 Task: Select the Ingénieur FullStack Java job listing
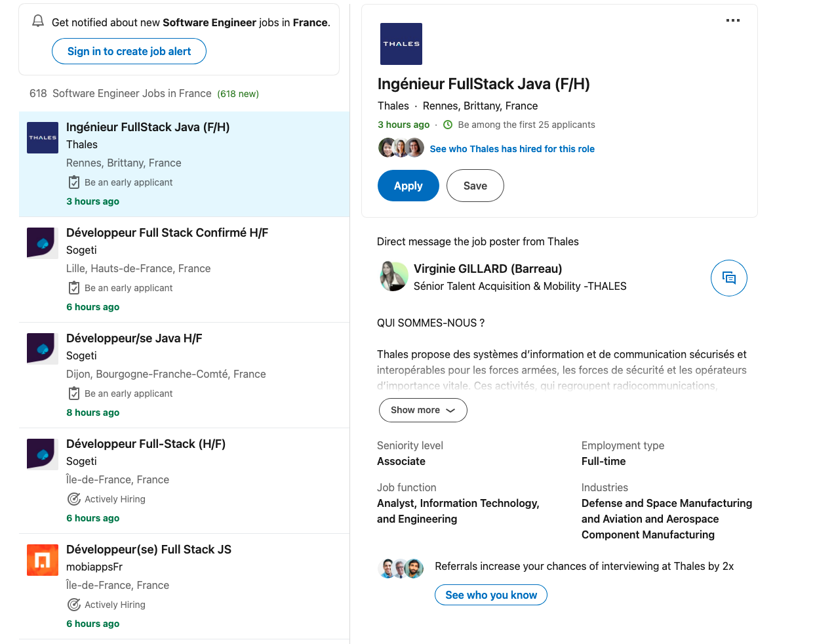point(148,127)
